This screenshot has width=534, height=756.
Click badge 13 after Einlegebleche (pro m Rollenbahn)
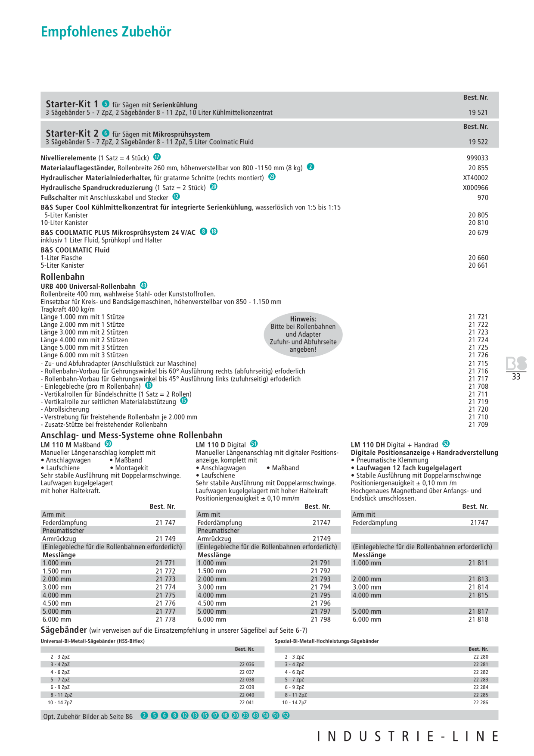point(149,385)
